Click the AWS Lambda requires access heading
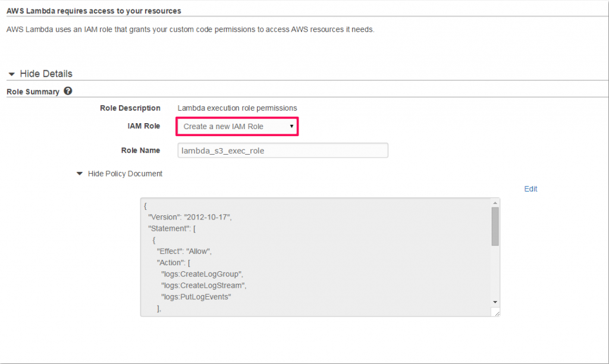 pyautogui.click(x=94, y=11)
